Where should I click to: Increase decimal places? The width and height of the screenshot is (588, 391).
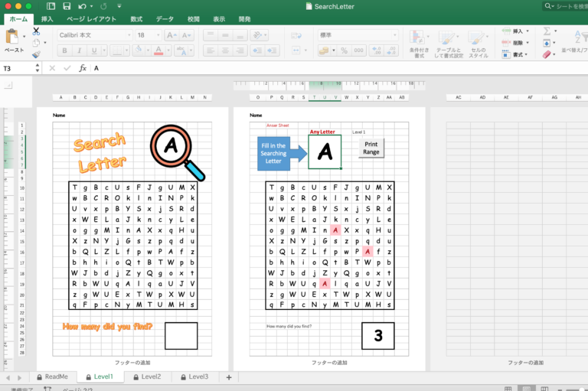pyautogui.click(x=377, y=51)
